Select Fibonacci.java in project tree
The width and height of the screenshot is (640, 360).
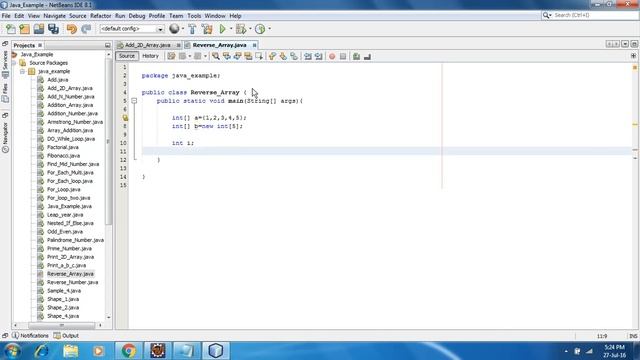[x=63, y=156]
